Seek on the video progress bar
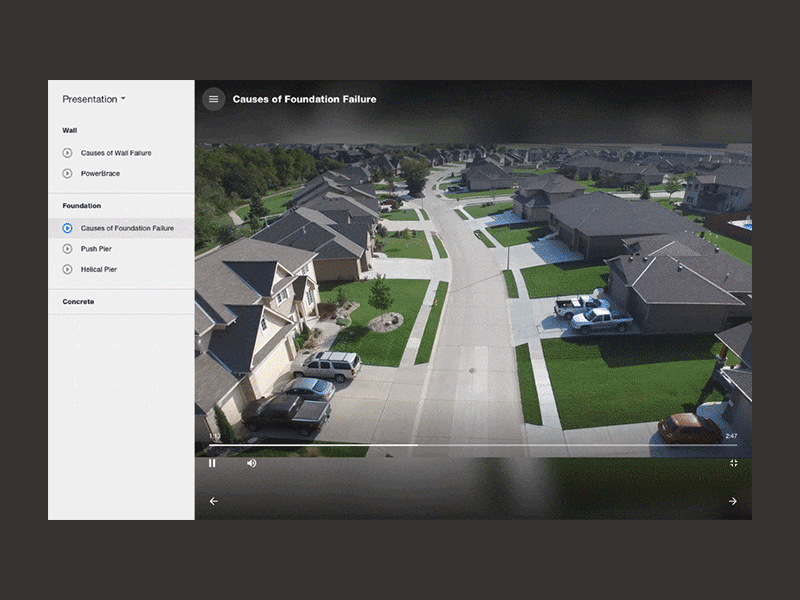Viewport: 800px width, 600px height. (x=473, y=445)
